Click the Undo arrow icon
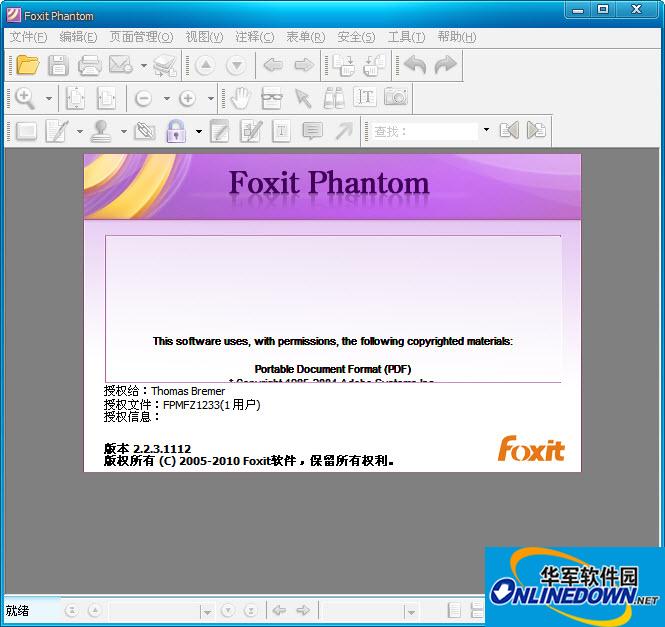The height and width of the screenshot is (627, 665). [x=415, y=65]
